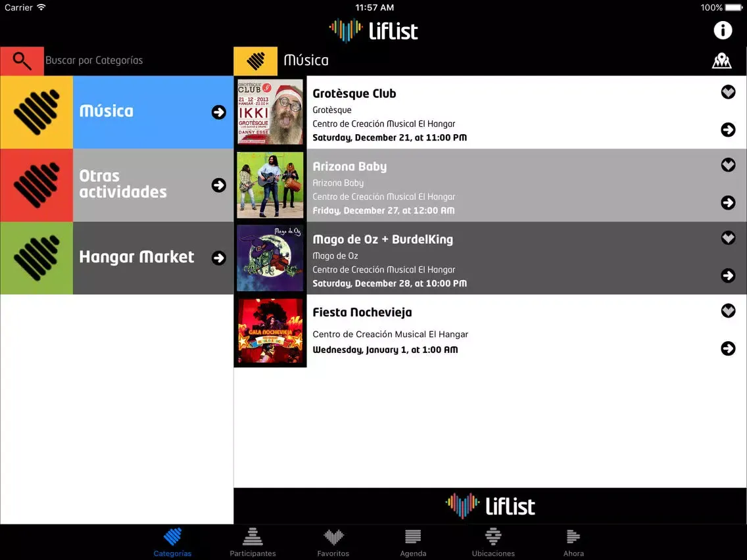Open Arizona Baby details arrow
Viewport: 747px width, 560px height.
tap(728, 202)
